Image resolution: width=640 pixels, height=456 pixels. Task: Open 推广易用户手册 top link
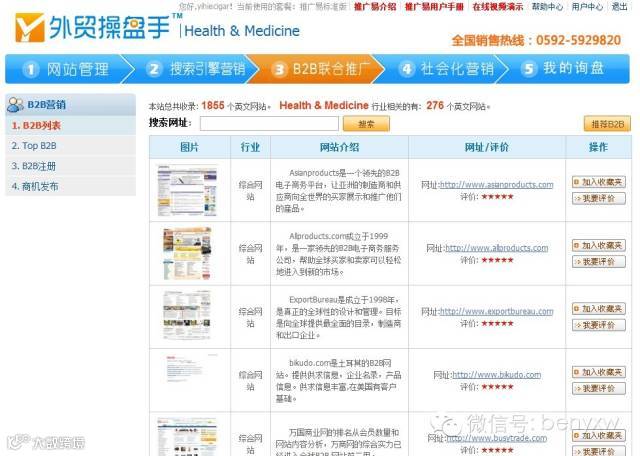[x=434, y=7]
